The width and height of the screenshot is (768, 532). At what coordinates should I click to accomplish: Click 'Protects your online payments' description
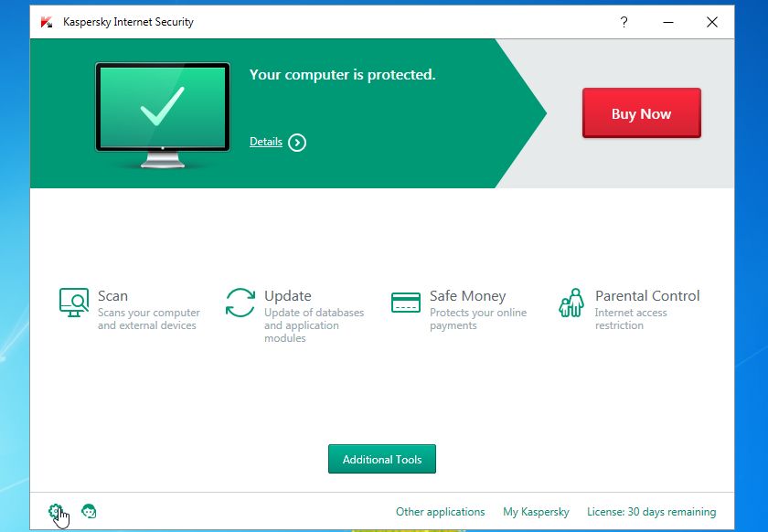pos(478,319)
